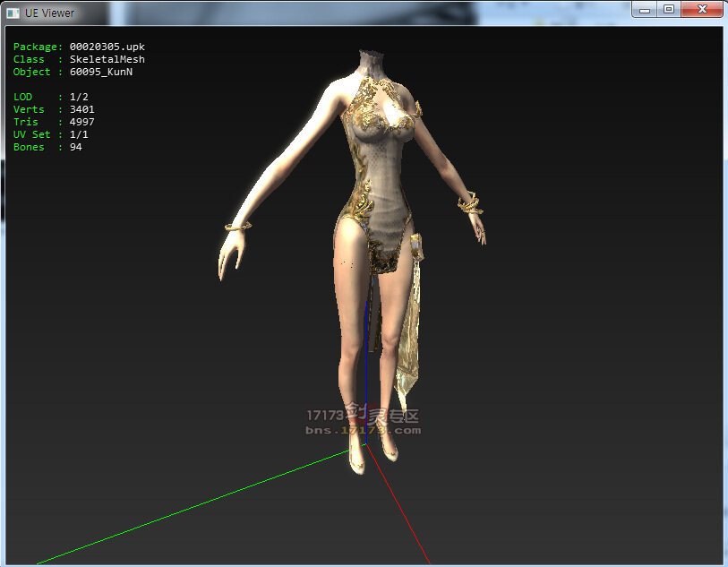
Task: Maximize the UE Viewer window
Action: pos(669,10)
